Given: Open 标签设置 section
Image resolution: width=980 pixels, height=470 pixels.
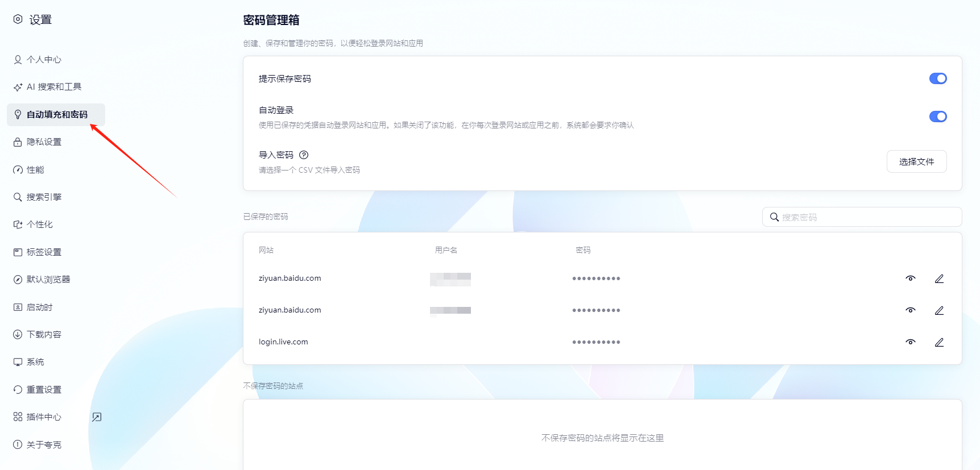Looking at the screenshot, I should coord(38,252).
